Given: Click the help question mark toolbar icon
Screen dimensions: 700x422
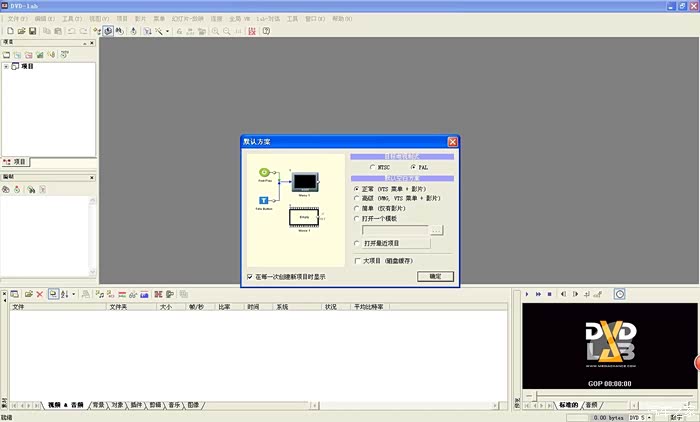Looking at the screenshot, I should click(266, 31).
